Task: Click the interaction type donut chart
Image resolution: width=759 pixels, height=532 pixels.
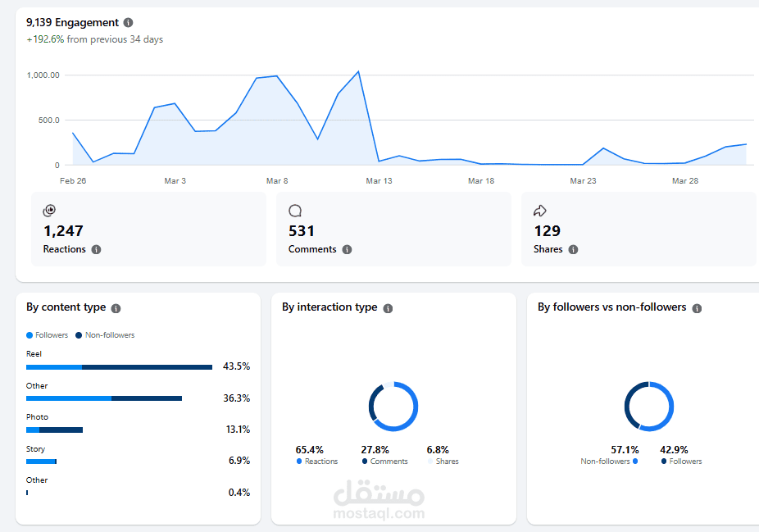Action: coord(393,407)
